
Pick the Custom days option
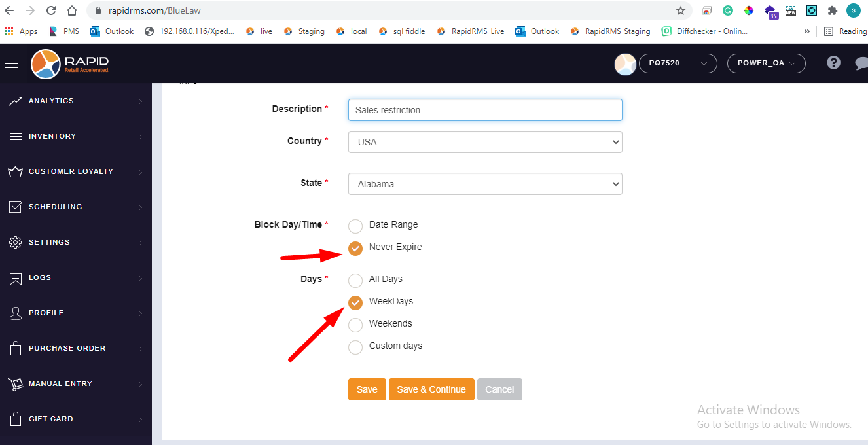[x=355, y=347]
